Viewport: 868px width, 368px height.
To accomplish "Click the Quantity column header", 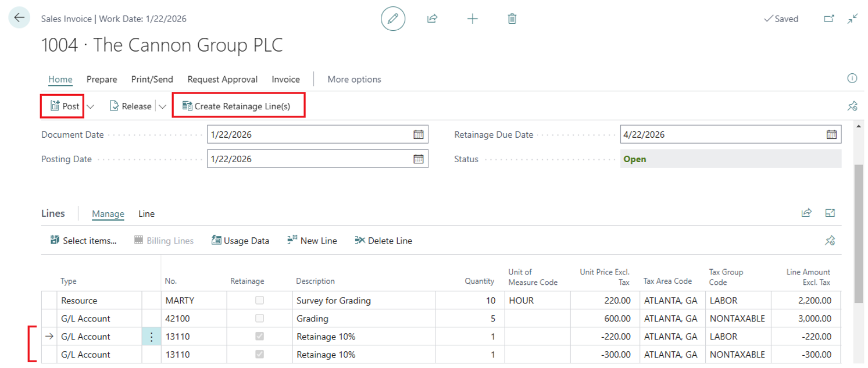I will pyautogui.click(x=479, y=281).
